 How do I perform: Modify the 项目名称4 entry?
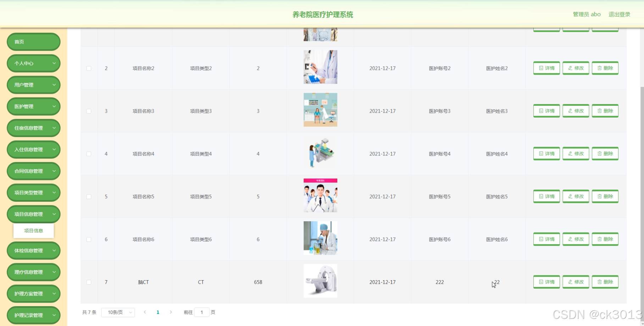coord(576,154)
